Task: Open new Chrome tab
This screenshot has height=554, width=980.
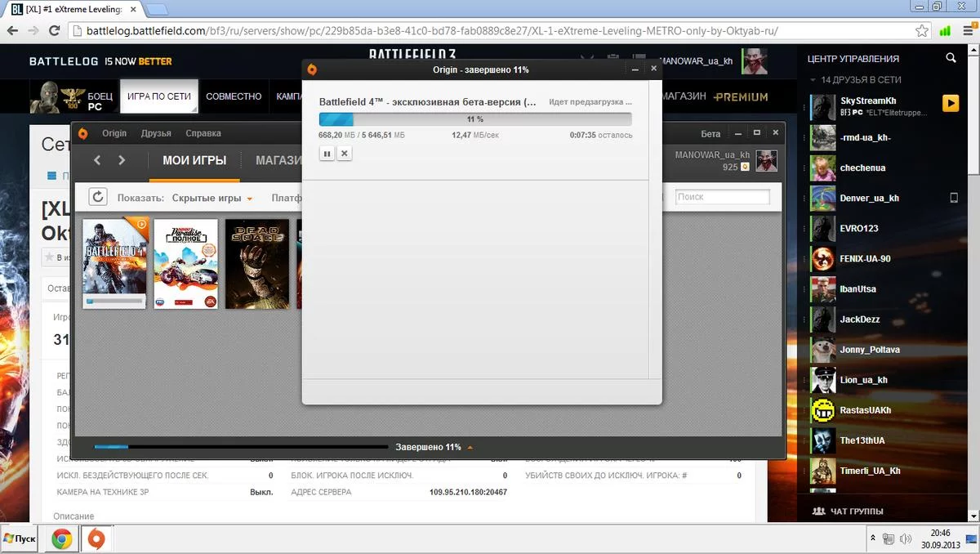Action: [158, 10]
